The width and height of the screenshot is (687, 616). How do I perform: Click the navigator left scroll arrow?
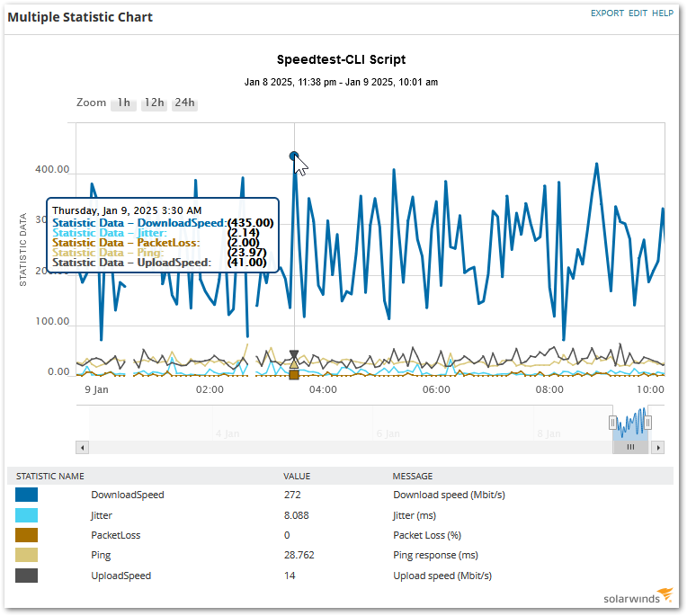click(x=83, y=448)
